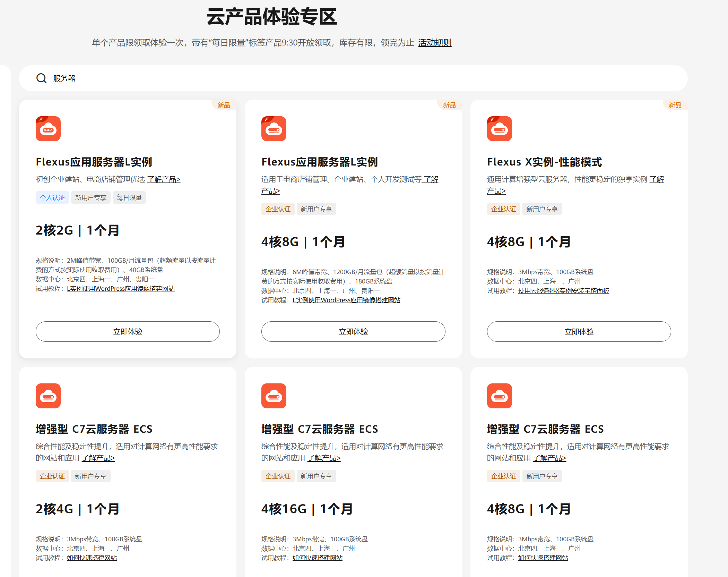Click the Flexus X实例 product icon
The image size is (728, 577).
[x=500, y=129]
